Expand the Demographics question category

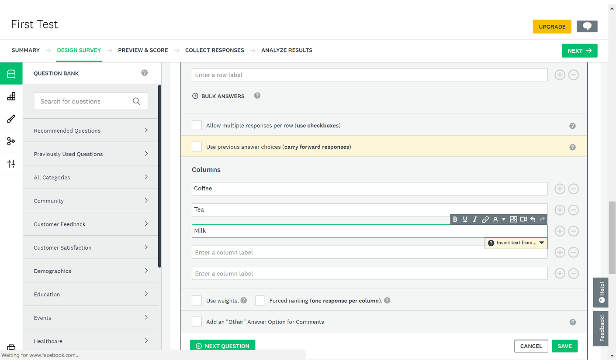tap(90, 271)
